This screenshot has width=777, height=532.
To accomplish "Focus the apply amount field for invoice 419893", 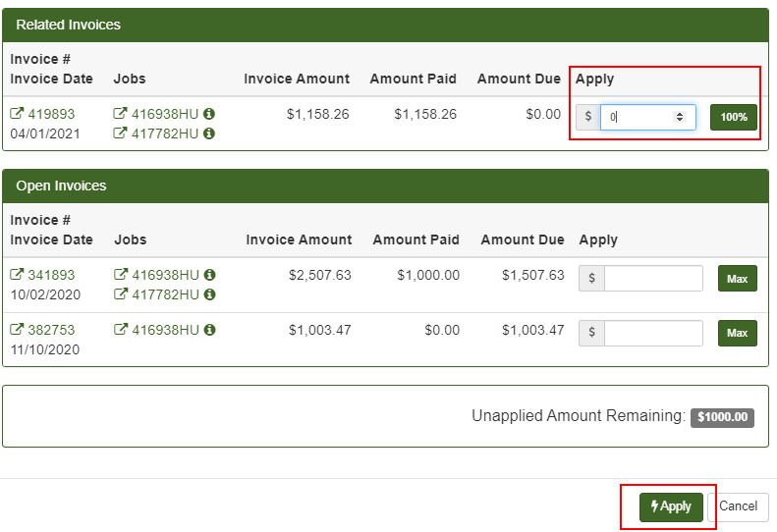I will pyautogui.click(x=636, y=117).
